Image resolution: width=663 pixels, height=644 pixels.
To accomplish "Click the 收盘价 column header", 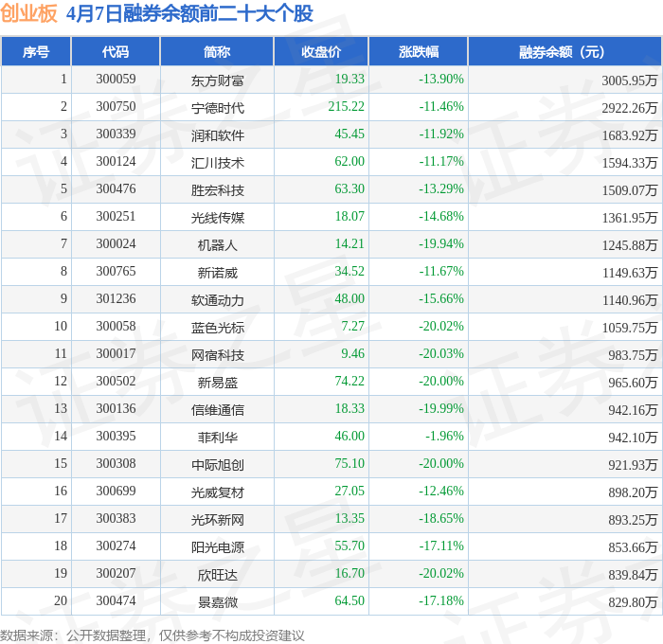I will [x=321, y=52].
